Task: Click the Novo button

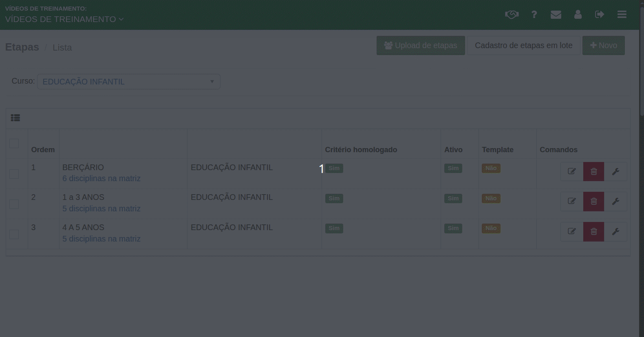Action: [603, 45]
